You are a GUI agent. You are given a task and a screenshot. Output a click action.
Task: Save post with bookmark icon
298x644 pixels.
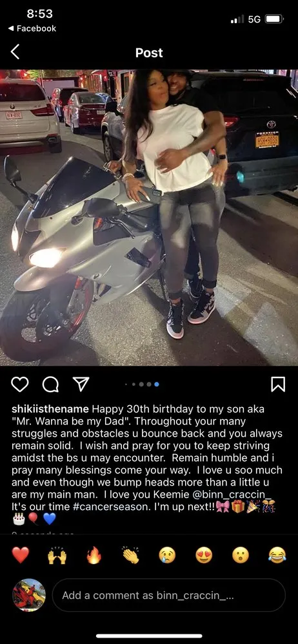(278, 384)
